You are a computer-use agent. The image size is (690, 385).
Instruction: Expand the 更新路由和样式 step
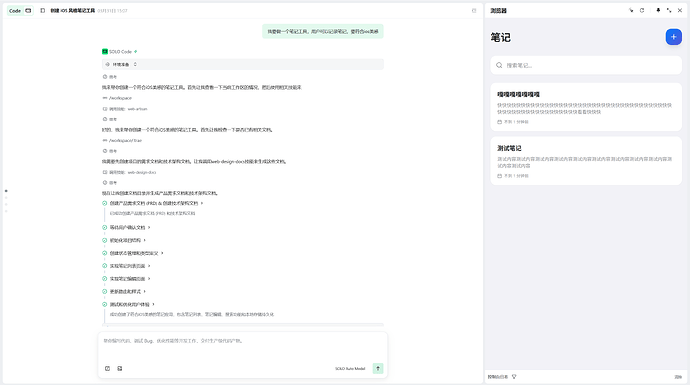coord(145,291)
